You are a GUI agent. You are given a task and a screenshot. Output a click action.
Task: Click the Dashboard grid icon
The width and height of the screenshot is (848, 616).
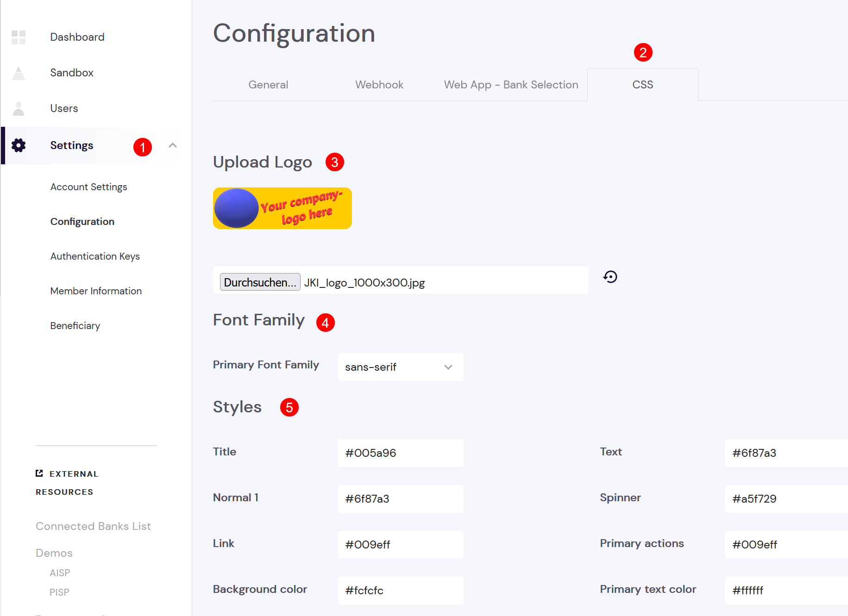tap(19, 37)
